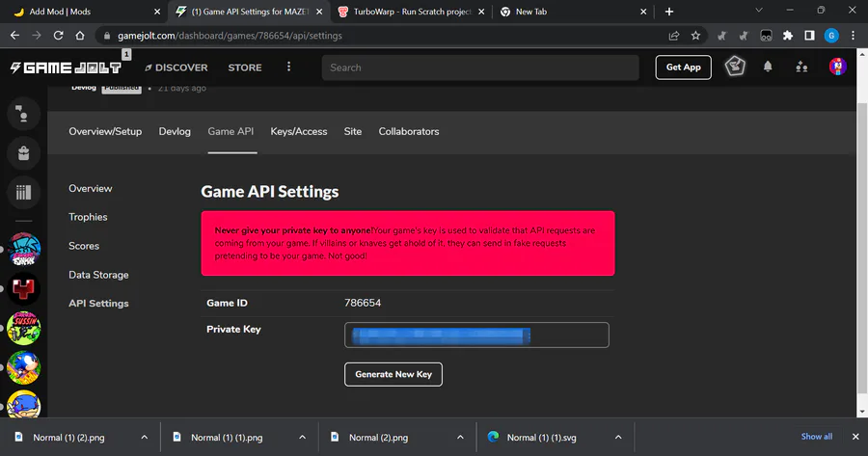This screenshot has height=456, width=868.
Task: Switch to TurboWarp browser tab
Action: coord(410,11)
